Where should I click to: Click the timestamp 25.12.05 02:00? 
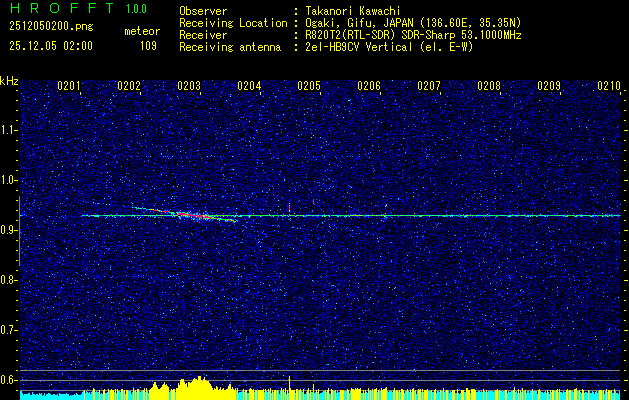click(x=51, y=46)
